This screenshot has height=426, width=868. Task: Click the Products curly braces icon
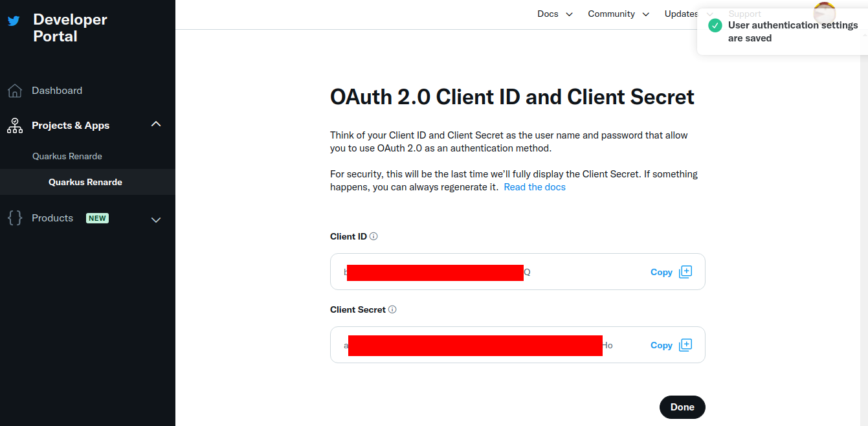coord(14,218)
